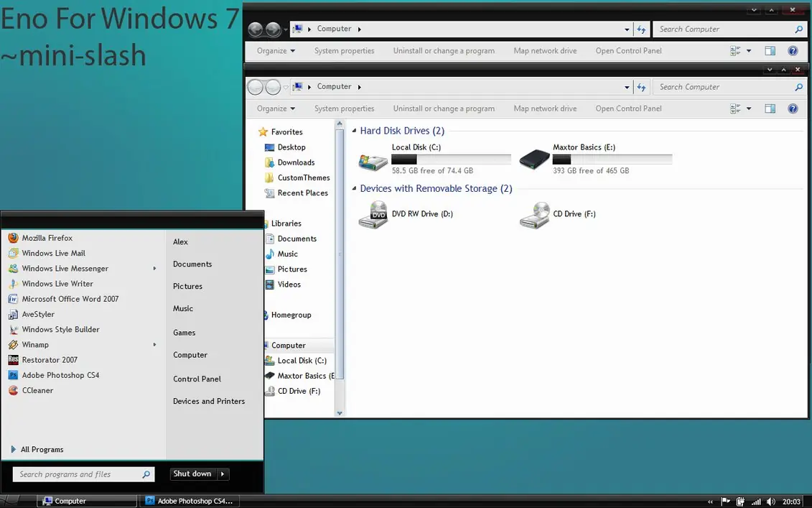Click Uninstall or change a program in front window

[444, 108]
